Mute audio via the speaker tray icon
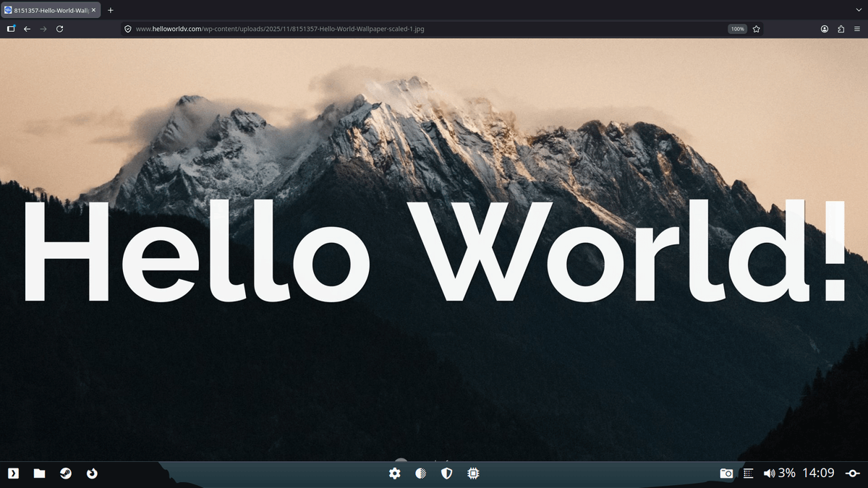Image resolution: width=868 pixels, height=488 pixels. 768,473
